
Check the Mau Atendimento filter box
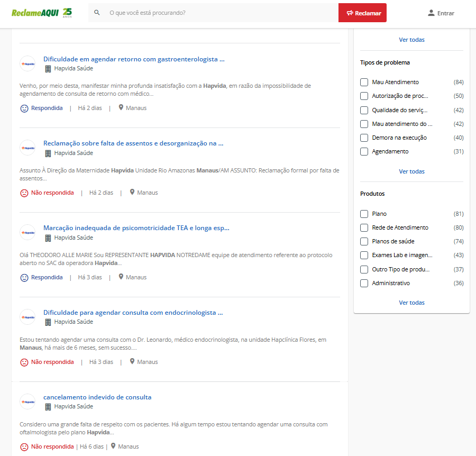pos(364,82)
